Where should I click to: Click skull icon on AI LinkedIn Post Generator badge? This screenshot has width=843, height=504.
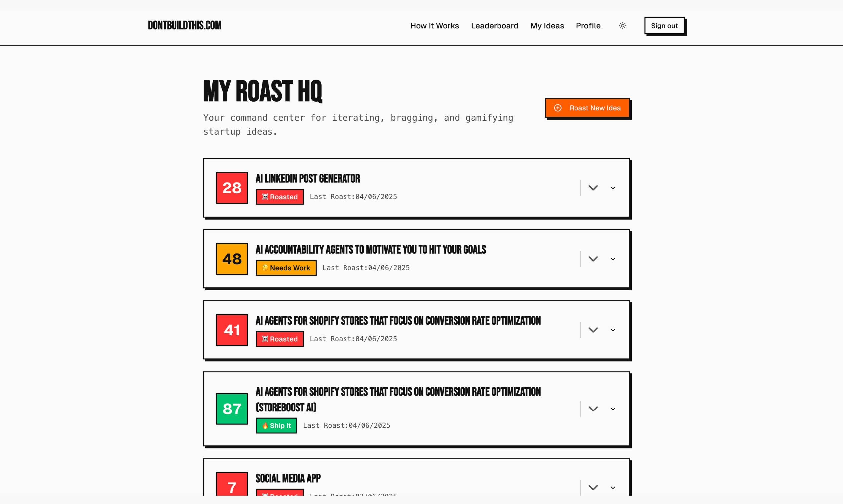pyautogui.click(x=265, y=197)
